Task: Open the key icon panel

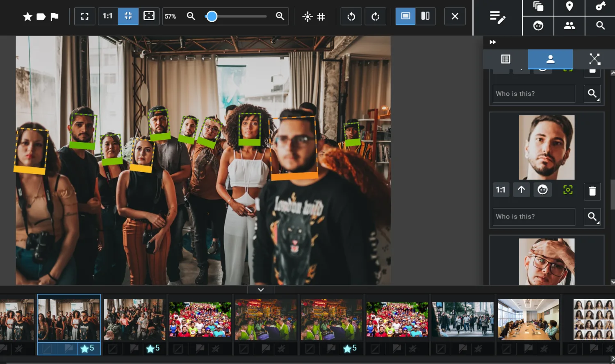Action: [601, 6]
